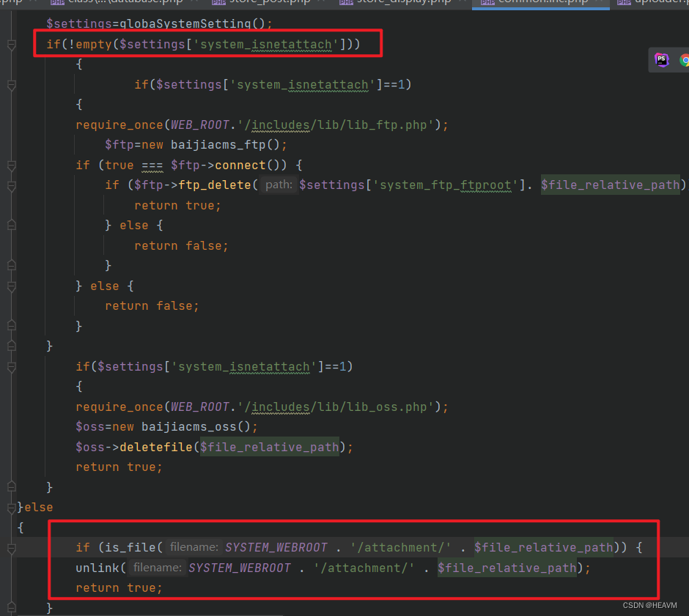Click the unlink function call in the code

pyautogui.click(x=98, y=567)
